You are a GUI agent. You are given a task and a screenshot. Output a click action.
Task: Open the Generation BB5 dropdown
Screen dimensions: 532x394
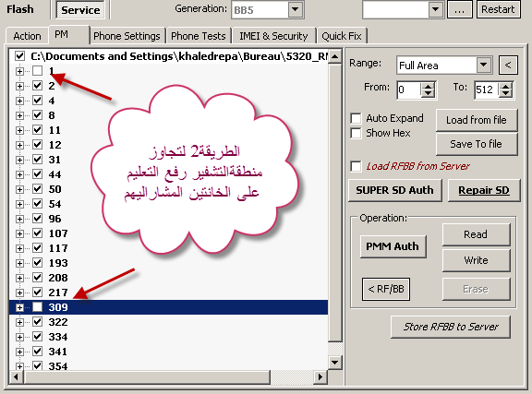coord(296,9)
